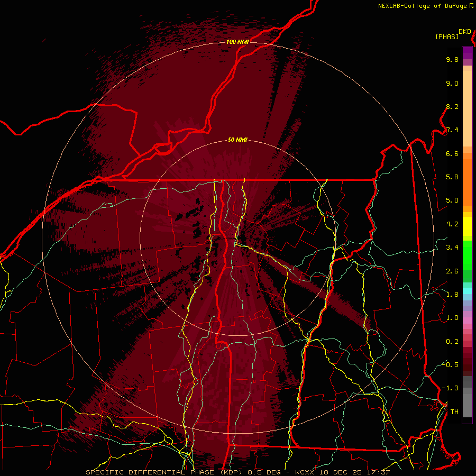
Task: Click the peach band of the color bar
Action: point(467,106)
